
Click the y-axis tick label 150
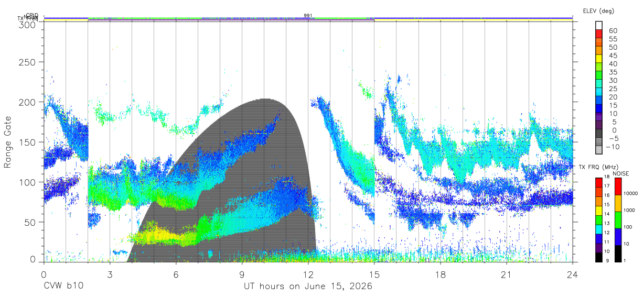click(27, 142)
